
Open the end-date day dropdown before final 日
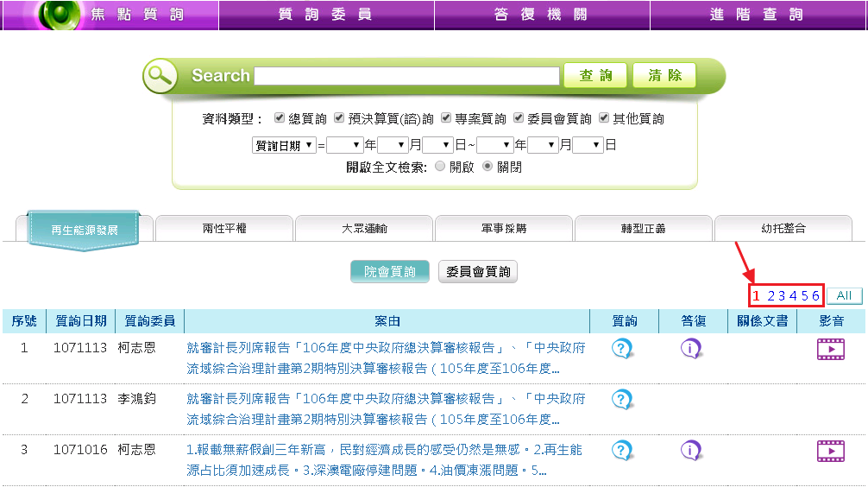click(x=587, y=145)
